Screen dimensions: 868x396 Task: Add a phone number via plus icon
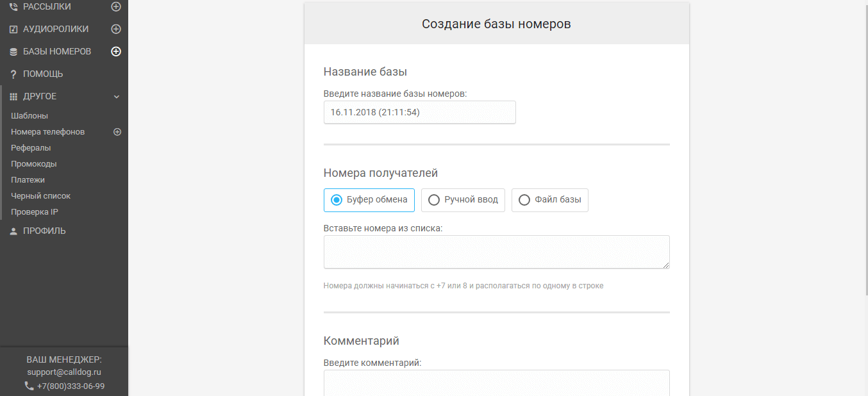pos(117,132)
